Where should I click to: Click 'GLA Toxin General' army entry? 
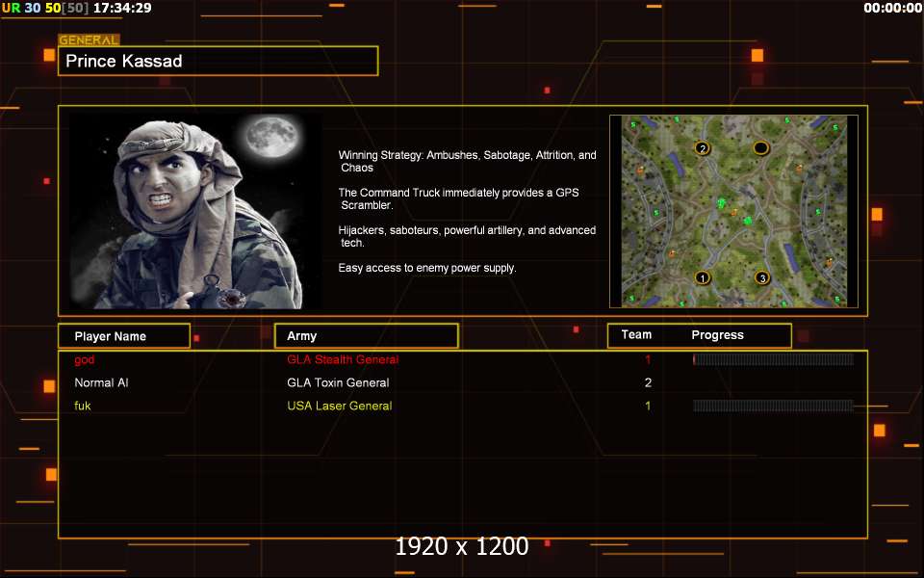338,382
